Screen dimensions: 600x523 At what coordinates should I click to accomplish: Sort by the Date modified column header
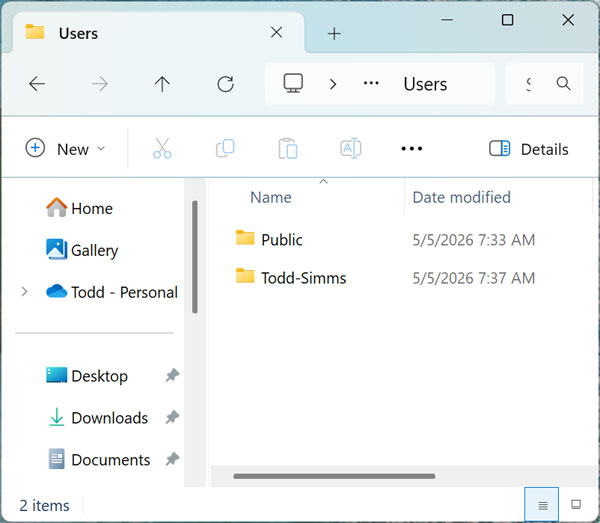pyautogui.click(x=461, y=197)
